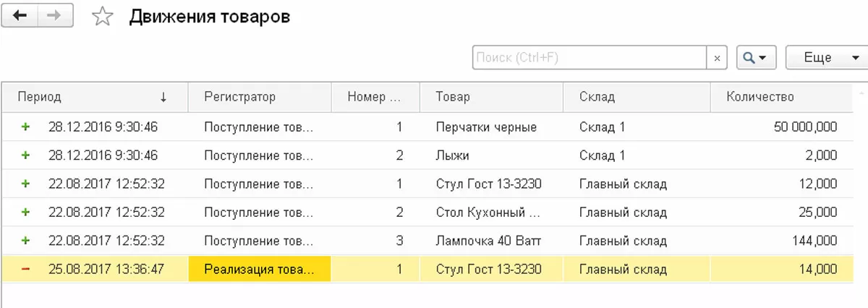The image size is (868, 308).
Task: Select the highlighted Реализация товаров registrar cell
Action: point(259,269)
